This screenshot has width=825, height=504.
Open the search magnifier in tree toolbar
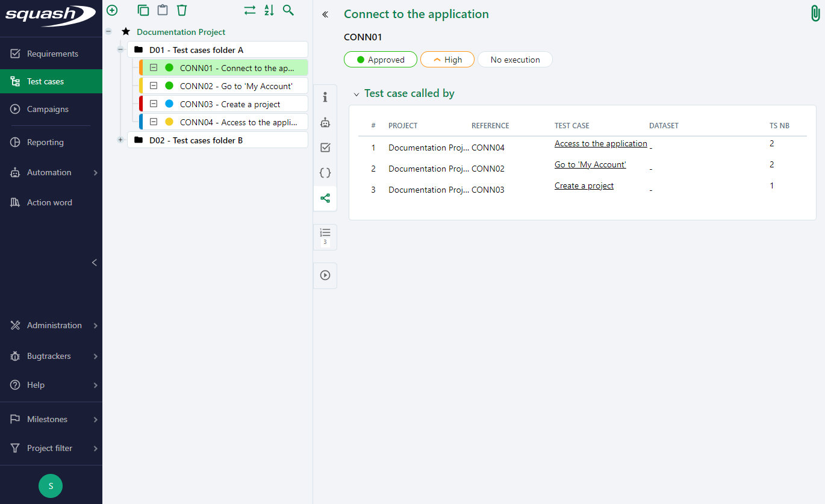click(x=288, y=10)
